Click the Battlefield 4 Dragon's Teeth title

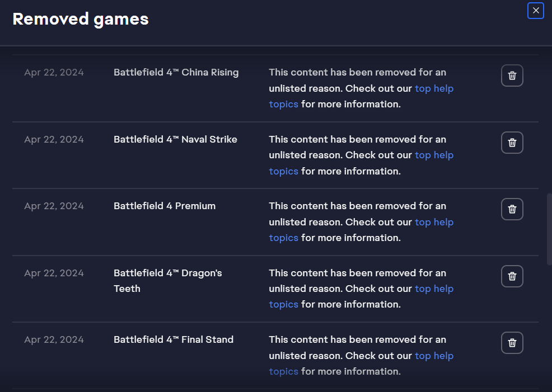(x=167, y=281)
